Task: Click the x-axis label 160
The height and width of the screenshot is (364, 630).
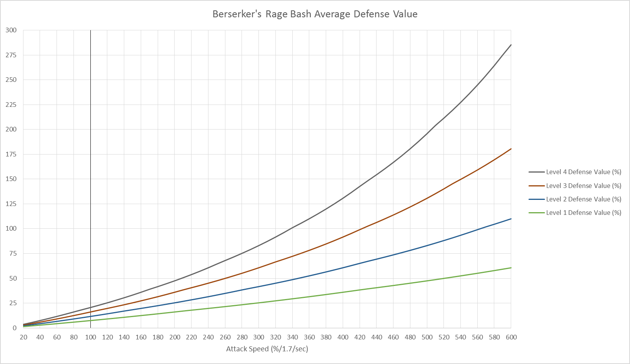Action: click(141, 337)
